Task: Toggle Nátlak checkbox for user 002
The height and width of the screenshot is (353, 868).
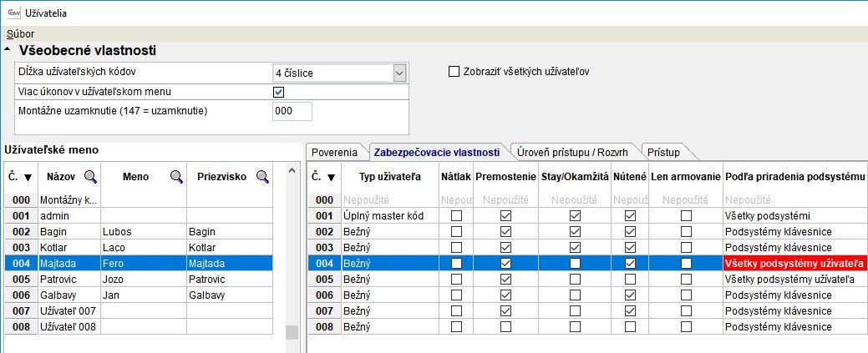Action: tap(456, 232)
